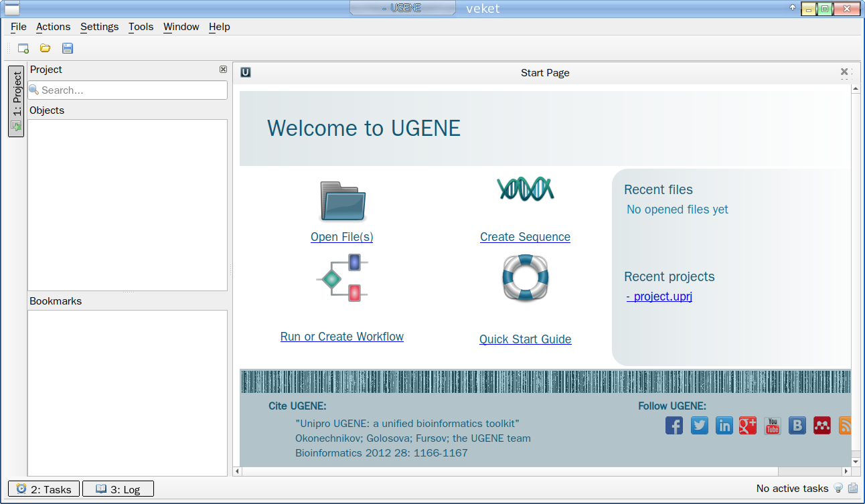Open the UGENE LinkedIn icon

(x=724, y=425)
